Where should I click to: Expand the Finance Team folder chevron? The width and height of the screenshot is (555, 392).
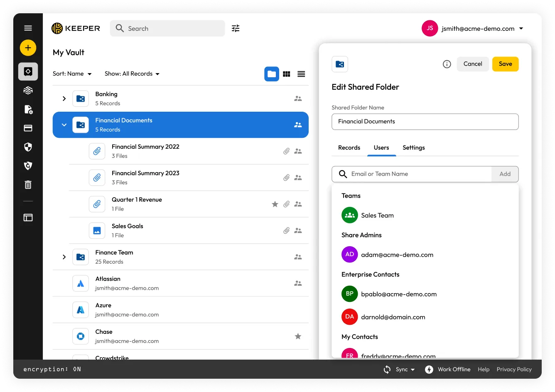pyautogui.click(x=64, y=257)
